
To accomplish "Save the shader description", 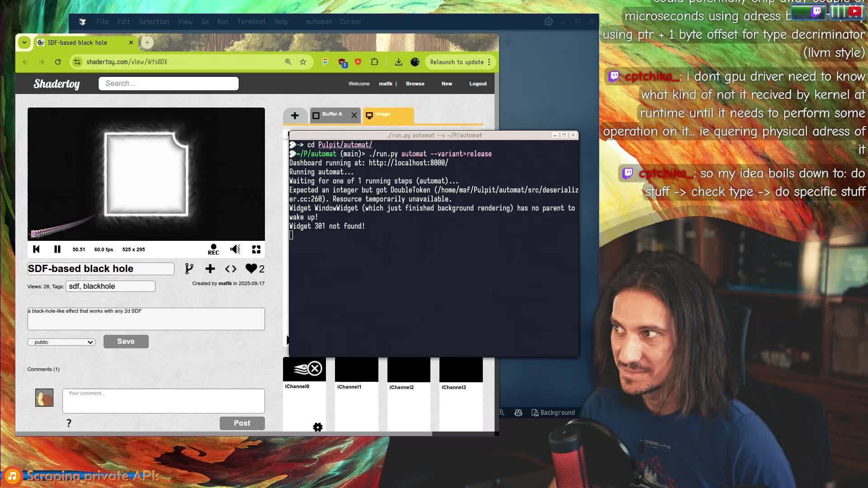I will point(126,341).
